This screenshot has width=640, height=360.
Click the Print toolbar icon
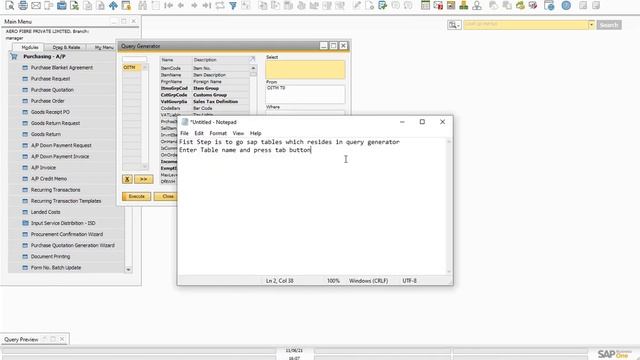tap(23, 5)
